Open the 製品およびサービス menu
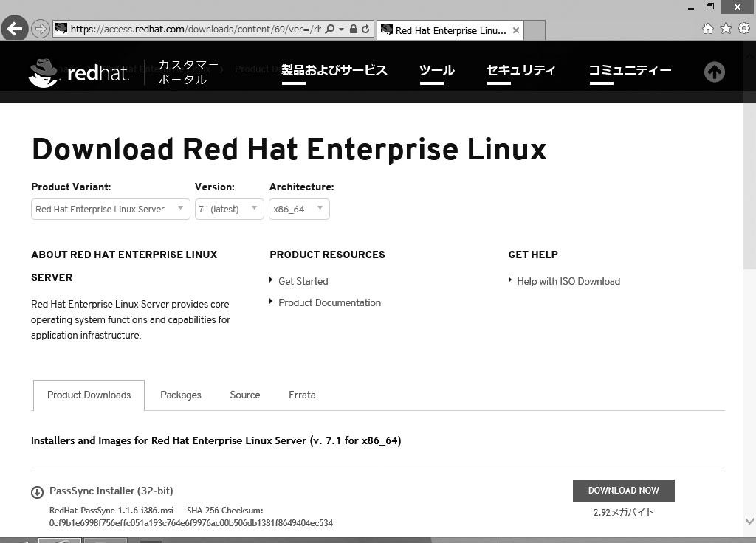 pos(334,70)
